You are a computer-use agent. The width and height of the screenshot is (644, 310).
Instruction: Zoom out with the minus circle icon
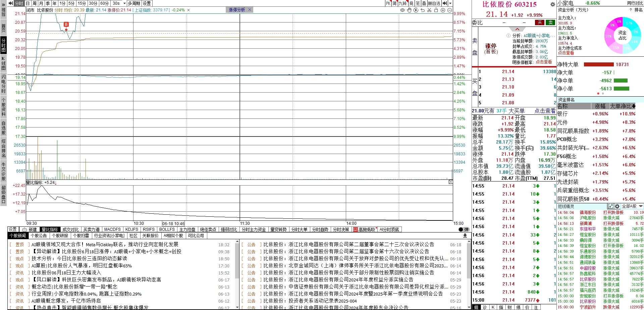coord(449,10)
